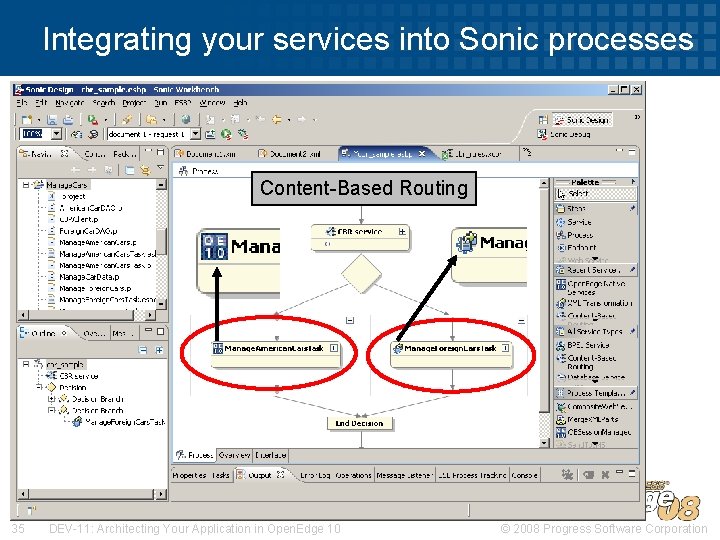Choose the Select tool in the Palette
This screenshot has height=540, width=720.
pos(596,194)
